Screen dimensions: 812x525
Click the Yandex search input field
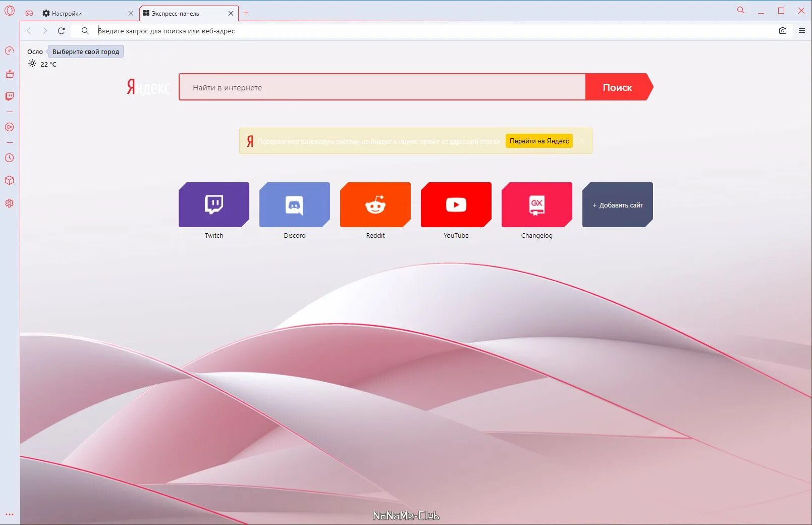[383, 87]
